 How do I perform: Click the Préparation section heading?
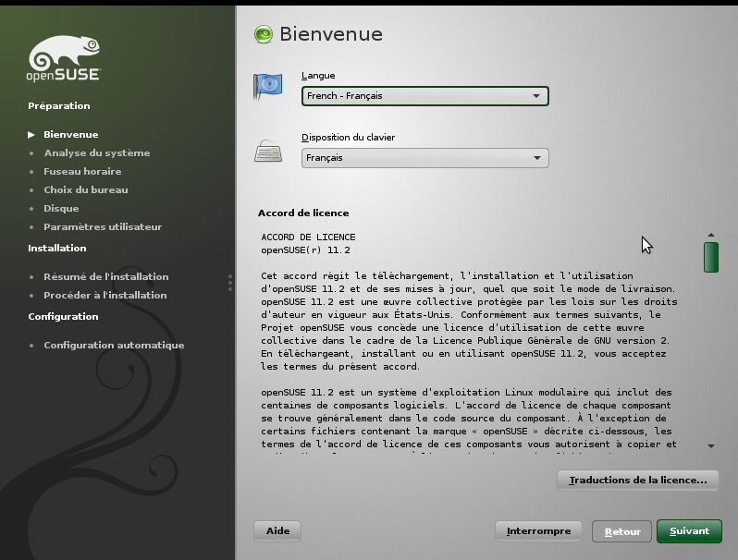coord(59,105)
